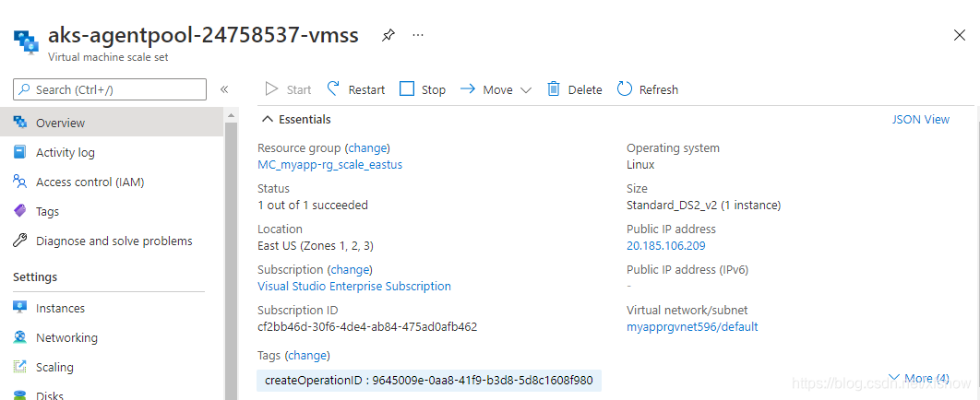Screen dimensions: 980x400
Task: Click the Tags sidebar icon
Action: coord(20,211)
